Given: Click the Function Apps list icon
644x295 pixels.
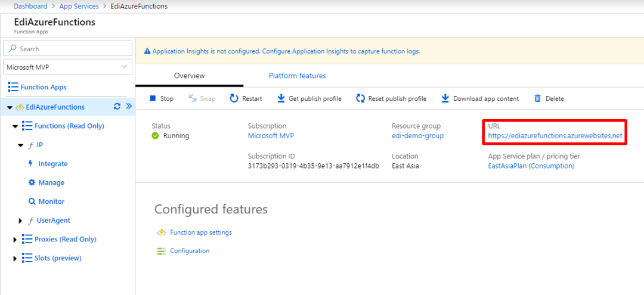Looking at the screenshot, I should coord(13,87).
